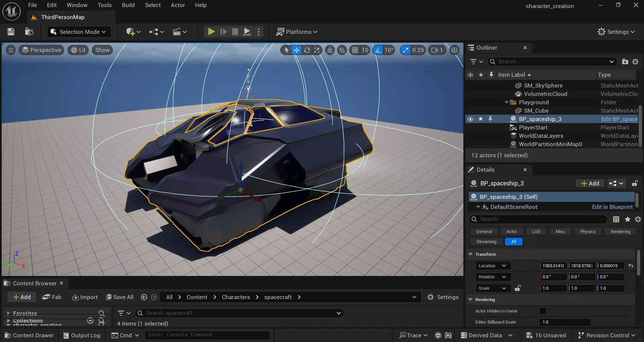
Task: Start Play in Editor
Action: point(211,32)
